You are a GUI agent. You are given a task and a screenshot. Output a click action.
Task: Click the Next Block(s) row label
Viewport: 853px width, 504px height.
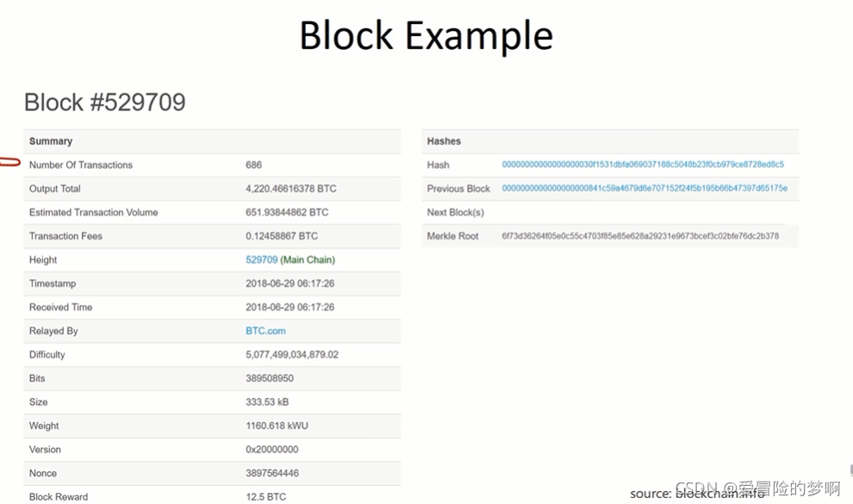pyautogui.click(x=455, y=213)
